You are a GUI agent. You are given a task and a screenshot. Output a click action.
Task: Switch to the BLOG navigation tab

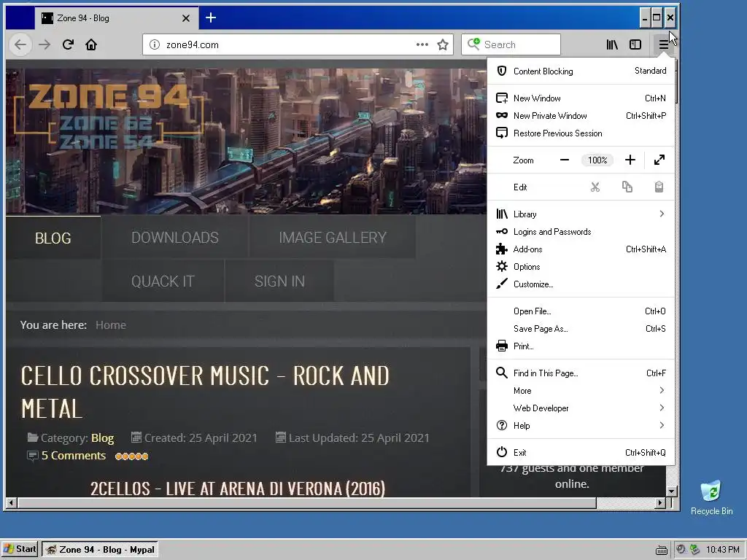point(53,238)
